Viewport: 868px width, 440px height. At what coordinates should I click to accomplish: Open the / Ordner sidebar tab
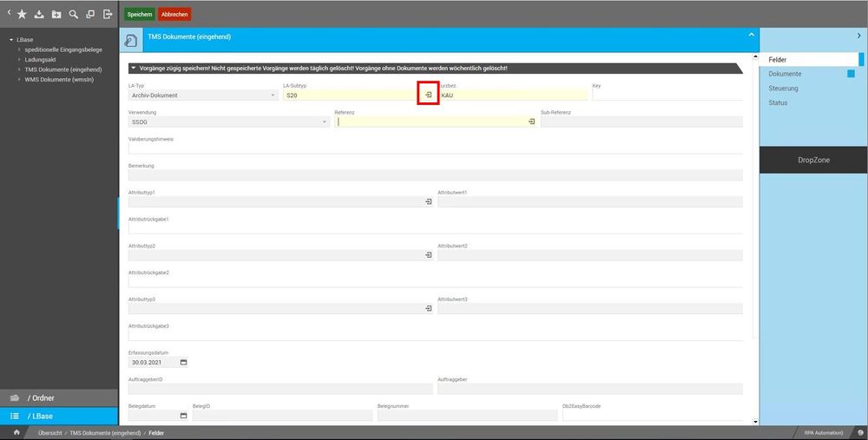[x=59, y=398]
